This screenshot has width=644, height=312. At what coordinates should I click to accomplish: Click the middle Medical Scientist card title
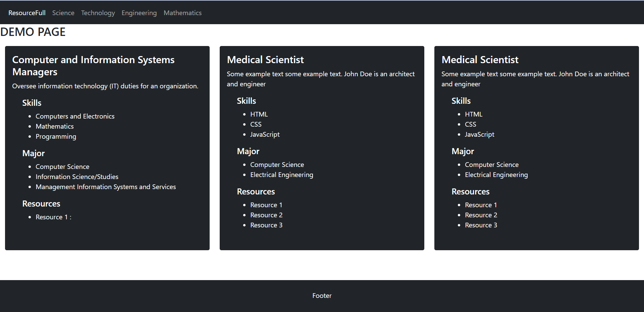(265, 59)
